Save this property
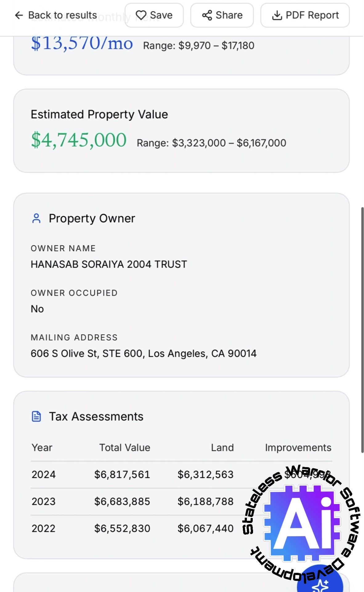 (x=154, y=15)
